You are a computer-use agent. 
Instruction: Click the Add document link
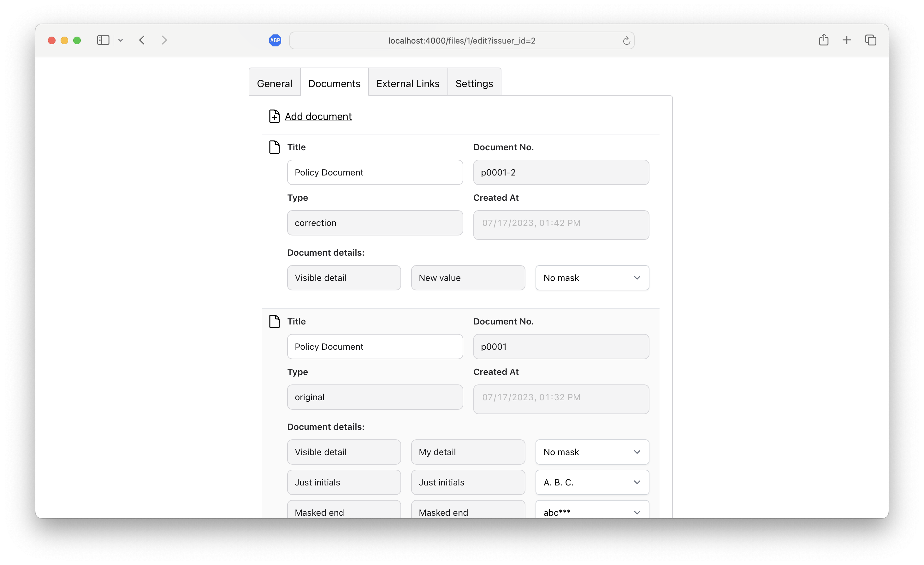(318, 116)
